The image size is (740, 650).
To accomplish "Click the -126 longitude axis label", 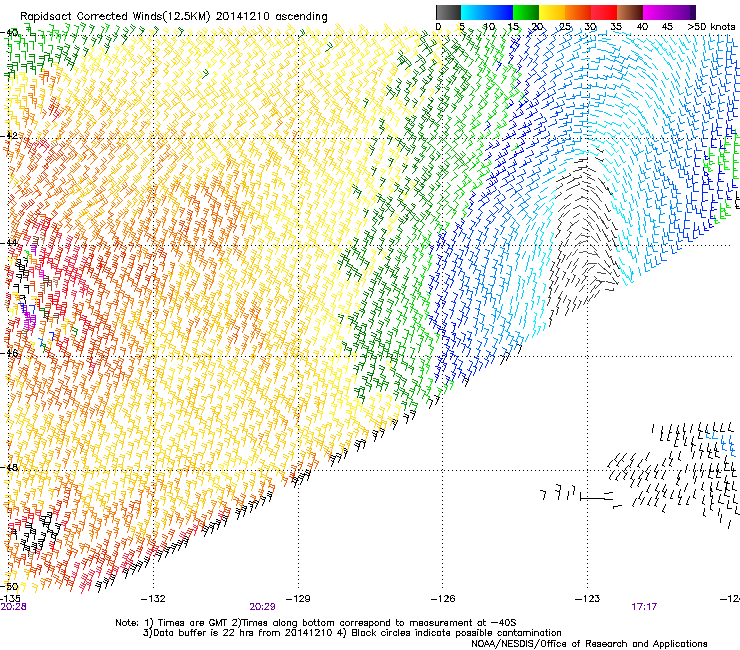I will (443, 599).
